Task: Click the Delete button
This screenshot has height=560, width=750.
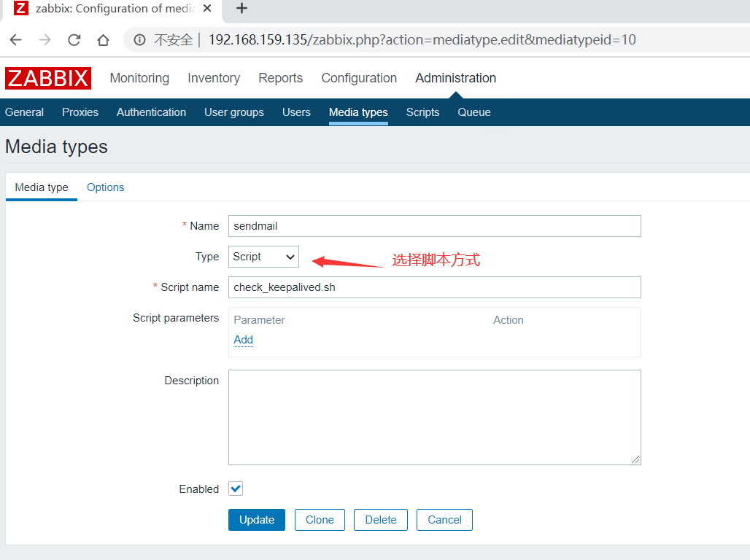Action: (381, 520)
